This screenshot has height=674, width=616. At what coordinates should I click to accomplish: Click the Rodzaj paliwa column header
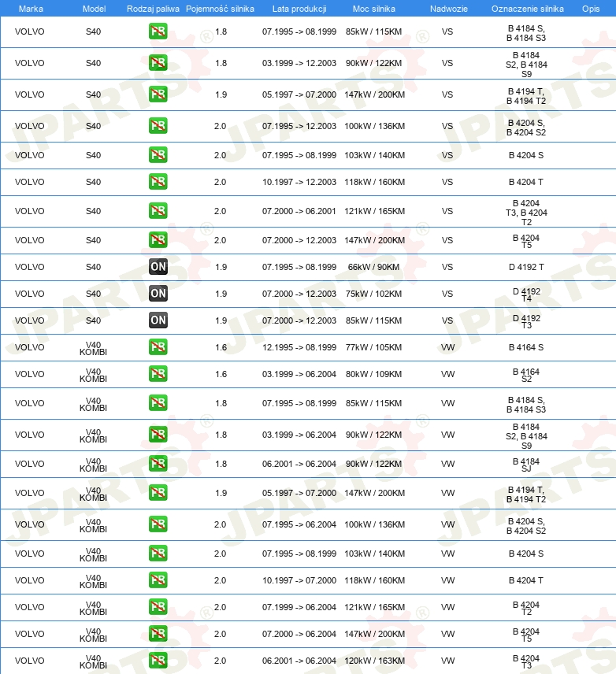pos(153,9)
